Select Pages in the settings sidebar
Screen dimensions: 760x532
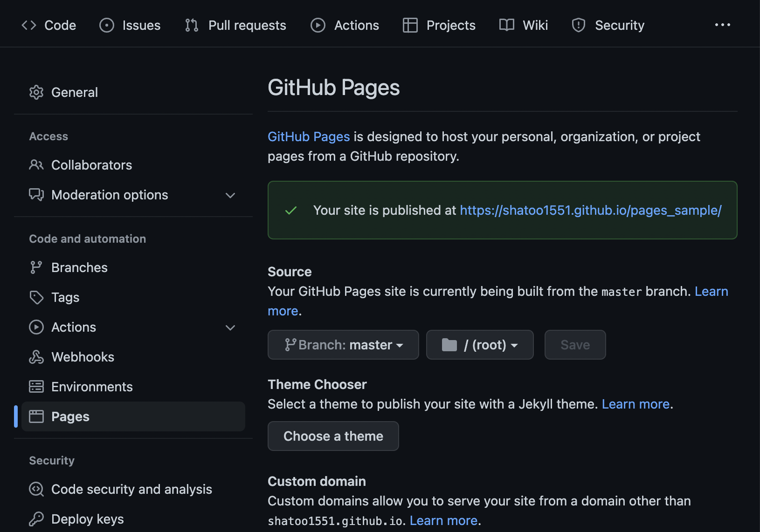click(x=133, y=416)
